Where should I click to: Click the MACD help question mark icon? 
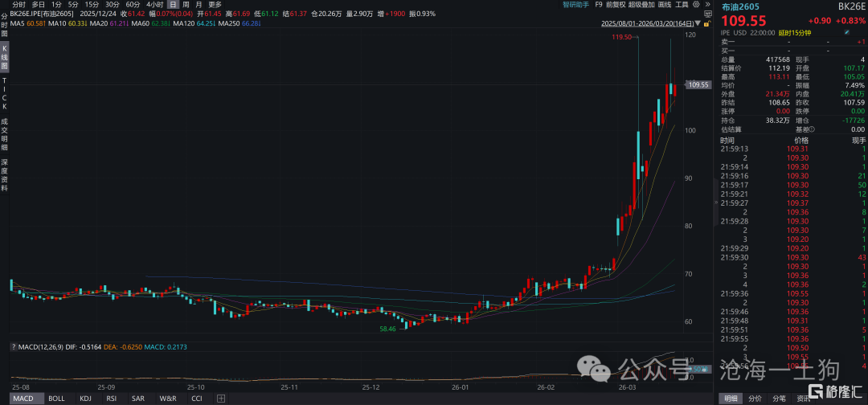coord(14,347)
